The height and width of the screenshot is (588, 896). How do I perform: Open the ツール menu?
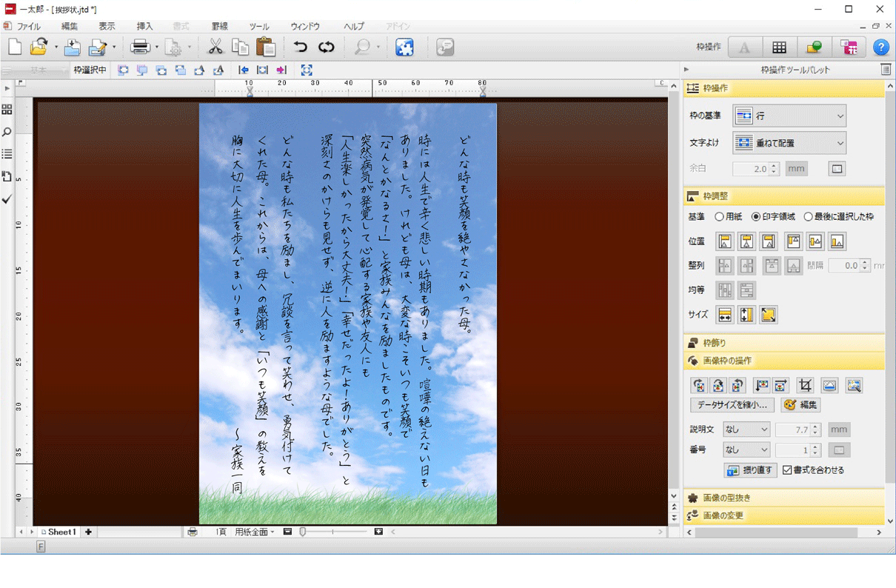pyautogui.click(x=259, y=26)
